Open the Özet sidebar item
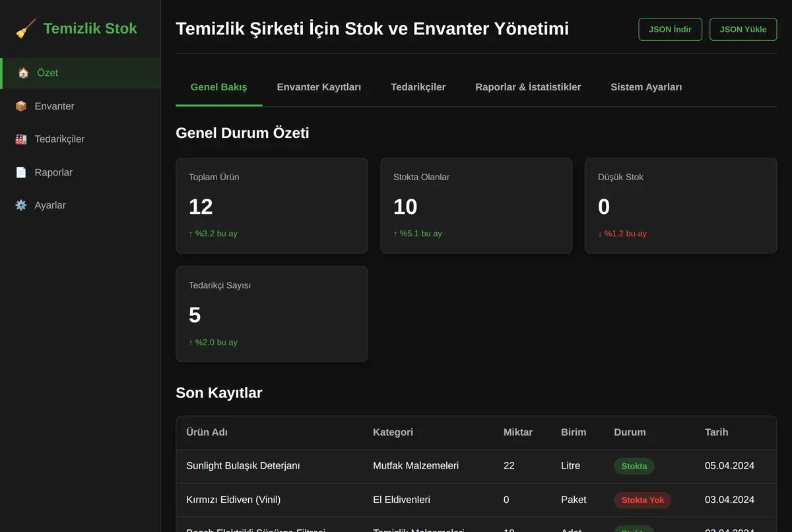The image size is (792, 532). (x=80, y=73)
